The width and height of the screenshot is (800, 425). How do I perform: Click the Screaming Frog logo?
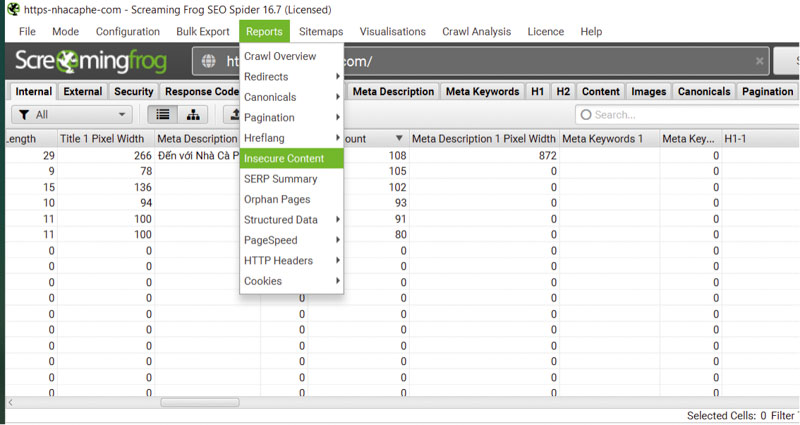click(x=85, y=62)
